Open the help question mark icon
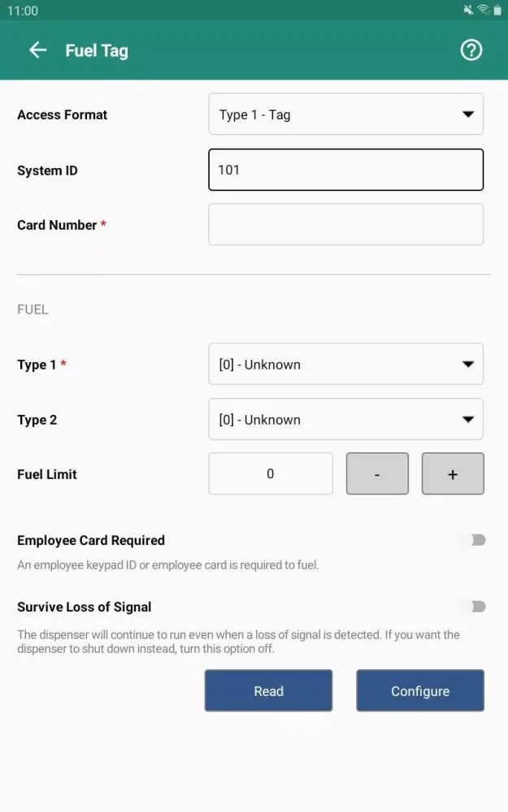Screen dimensions: 508x812 471,50
